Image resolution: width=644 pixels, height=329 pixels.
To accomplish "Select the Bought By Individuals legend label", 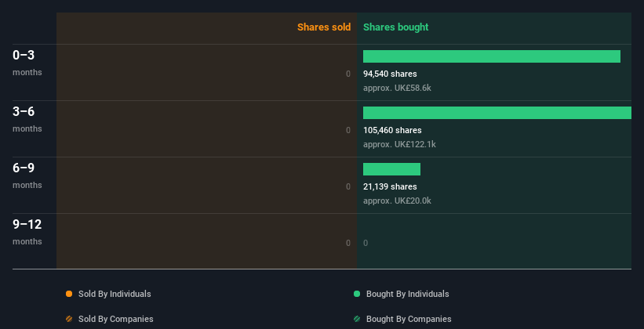I will pos(407,294).
